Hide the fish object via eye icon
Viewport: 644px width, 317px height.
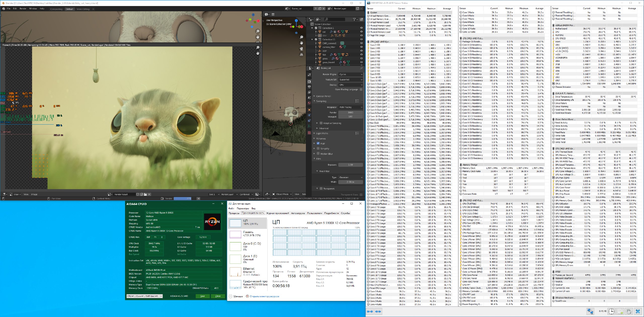361,55
